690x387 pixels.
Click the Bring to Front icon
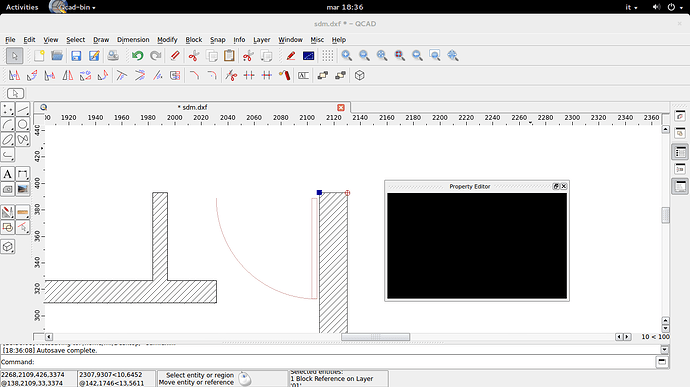323,76
